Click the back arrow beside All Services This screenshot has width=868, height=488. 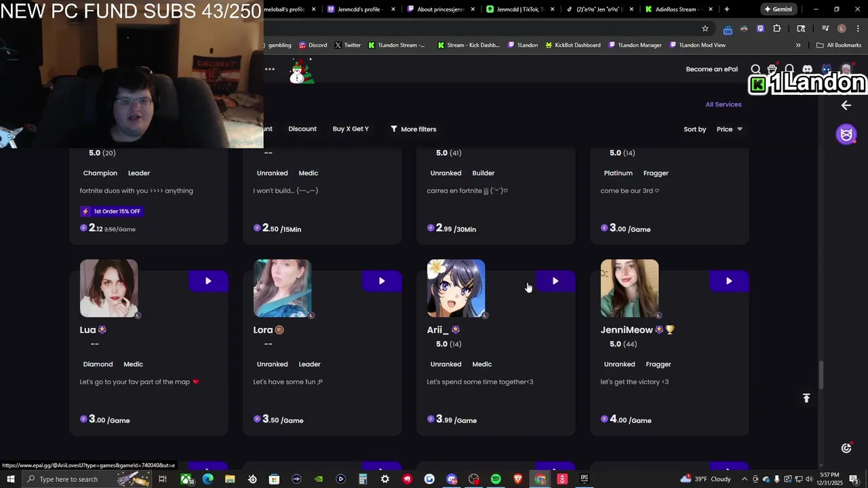pyautogui.click(x=846, y=105)
